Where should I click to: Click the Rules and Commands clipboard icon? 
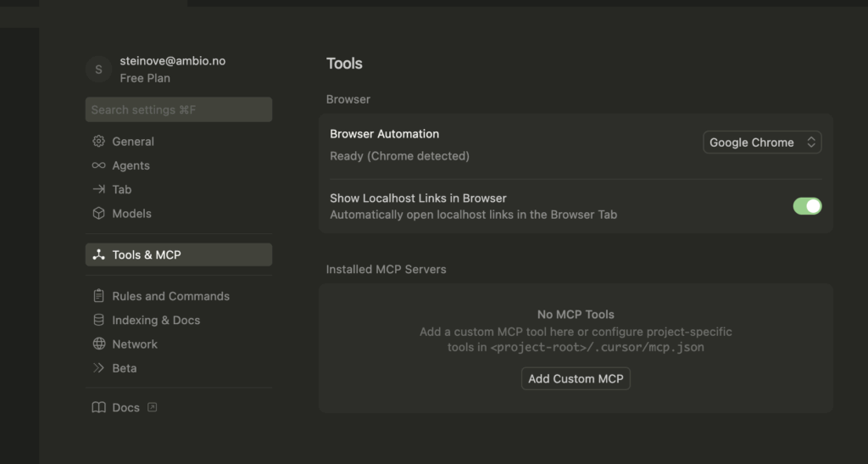point(98,296)
